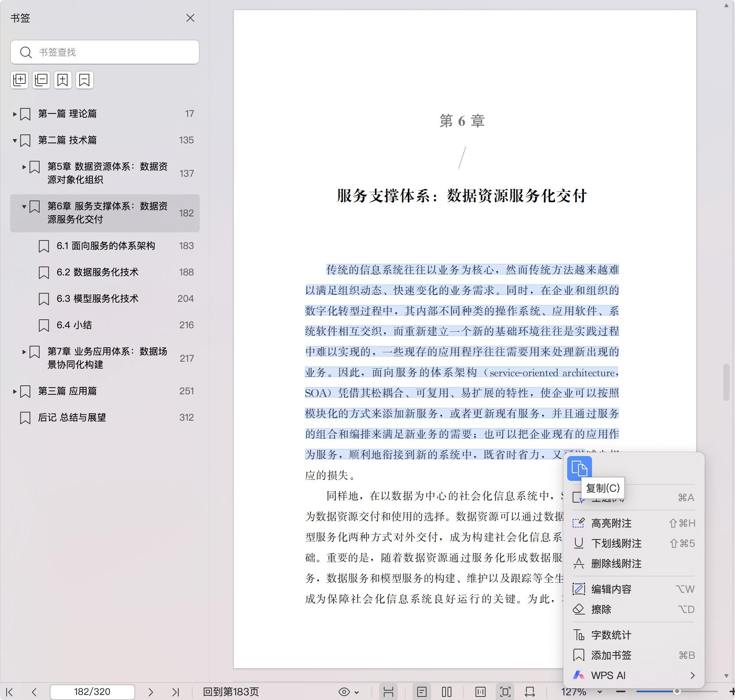Image resolution: width=735 pixels, height=700 pixels.
Task: Jump to the last page arrow
Action: [x=176, y=692]
